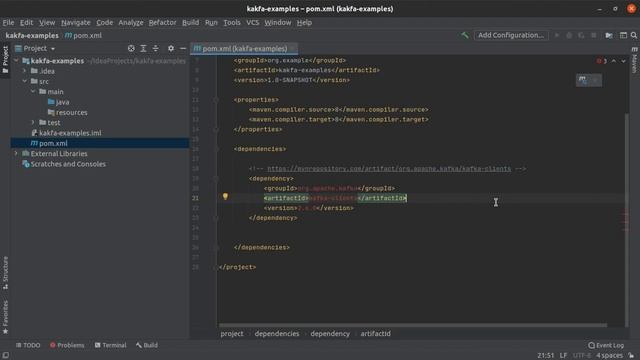Click the red error count indicator

602,61
